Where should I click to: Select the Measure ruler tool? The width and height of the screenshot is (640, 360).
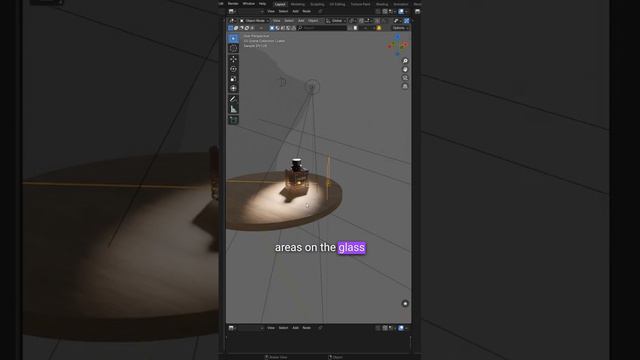click(233, 109)
